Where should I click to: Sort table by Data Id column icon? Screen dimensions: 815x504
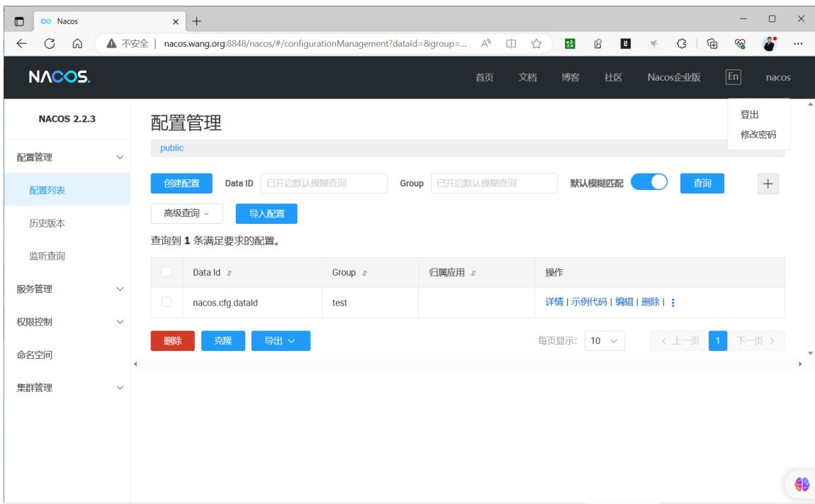point(229,273)
